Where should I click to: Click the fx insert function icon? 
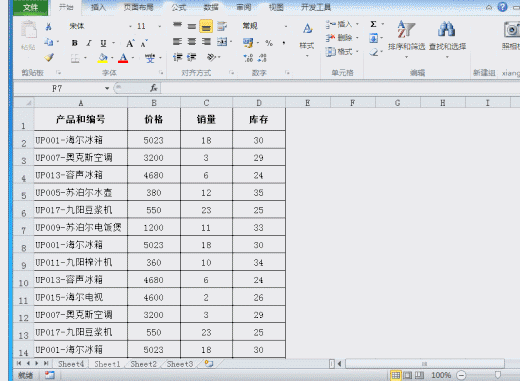(x=153, y=88)
